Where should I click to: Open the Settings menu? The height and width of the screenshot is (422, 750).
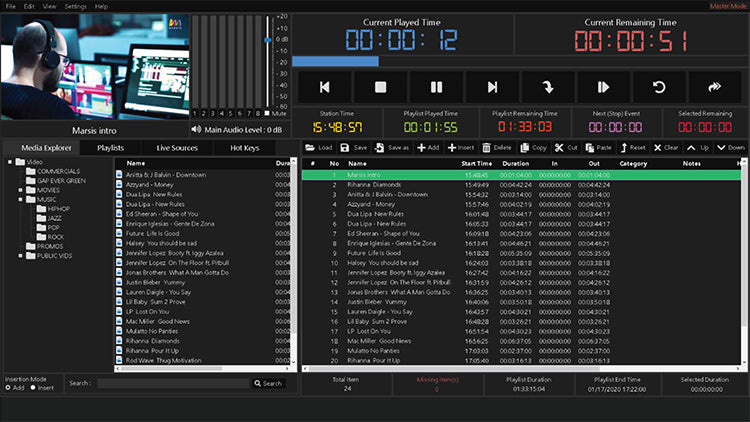(74, 6)
